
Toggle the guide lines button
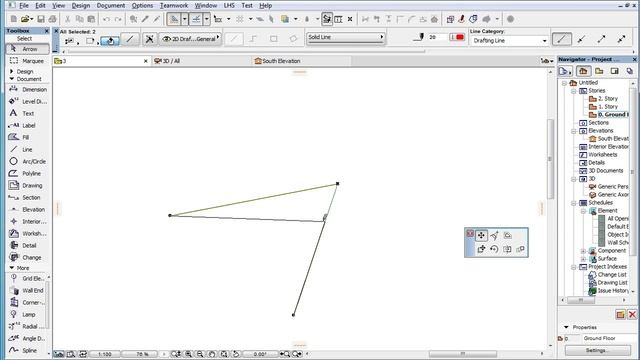174,19
